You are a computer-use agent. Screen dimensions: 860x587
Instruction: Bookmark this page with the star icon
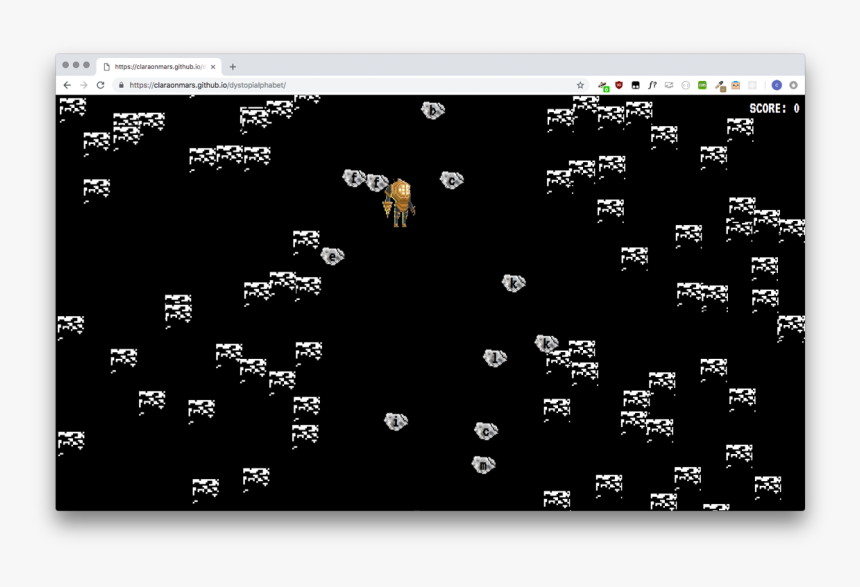(580, 85)
